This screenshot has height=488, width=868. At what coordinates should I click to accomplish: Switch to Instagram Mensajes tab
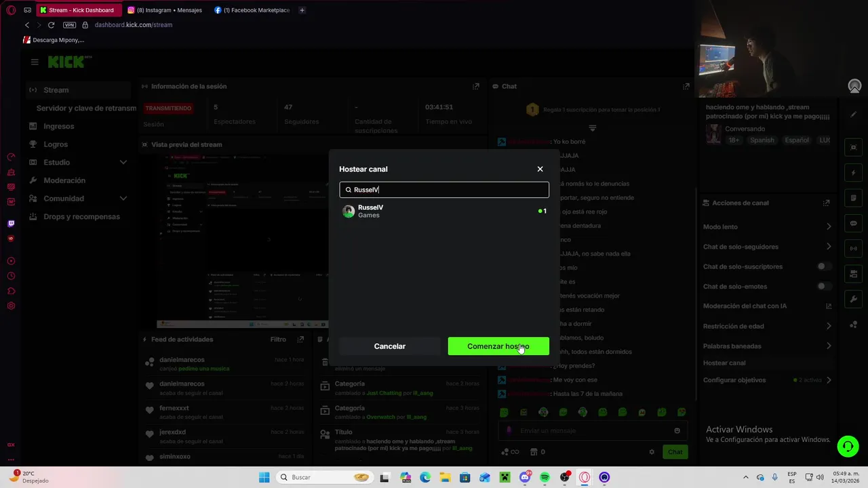(165, 10)
